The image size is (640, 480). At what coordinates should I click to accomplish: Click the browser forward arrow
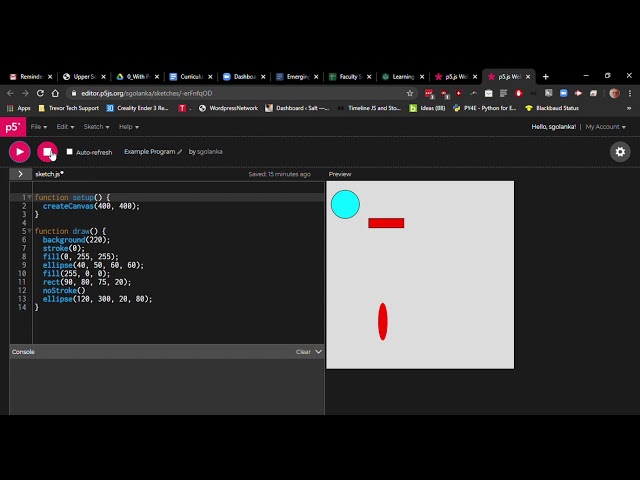click(25, 93)
